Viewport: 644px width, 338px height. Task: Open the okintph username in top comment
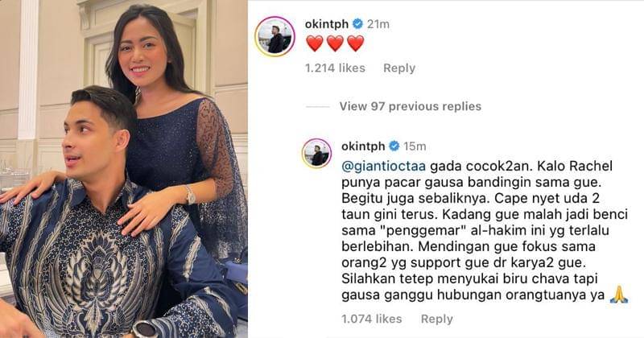click(x=327, y=24)
